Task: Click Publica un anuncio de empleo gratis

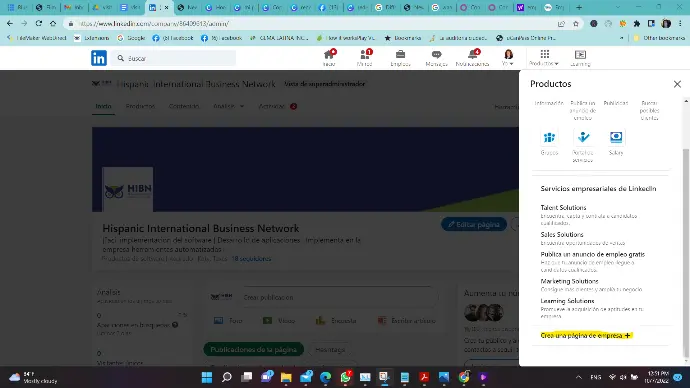Action: click(593, 254)
